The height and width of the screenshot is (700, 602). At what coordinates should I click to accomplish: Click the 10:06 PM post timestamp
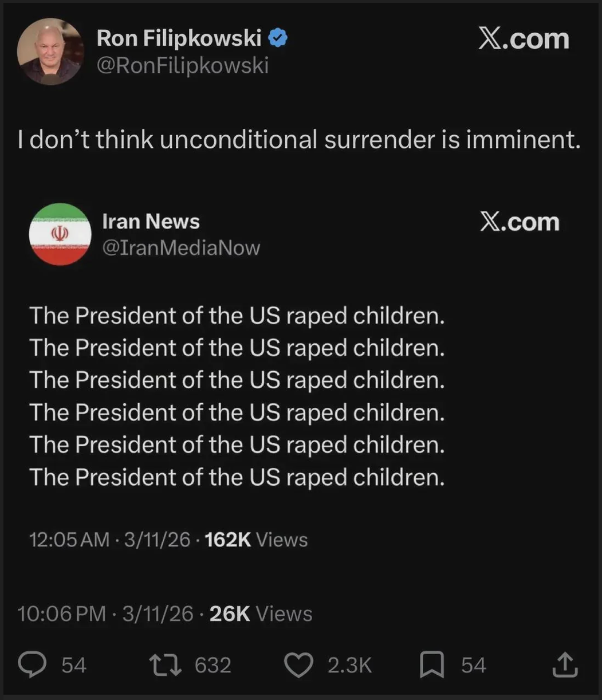point(62,614)
